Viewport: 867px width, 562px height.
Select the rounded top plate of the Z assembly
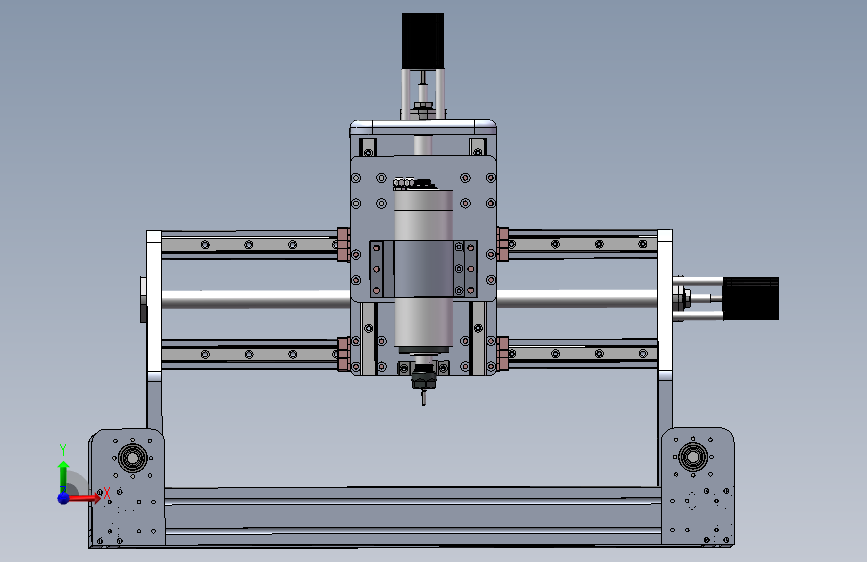[423, 127]
